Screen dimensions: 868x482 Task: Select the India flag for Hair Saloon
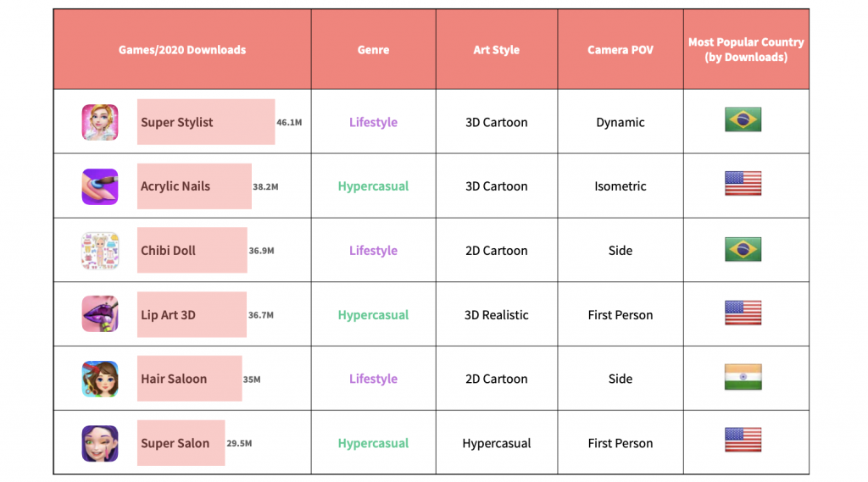(743, 377)
